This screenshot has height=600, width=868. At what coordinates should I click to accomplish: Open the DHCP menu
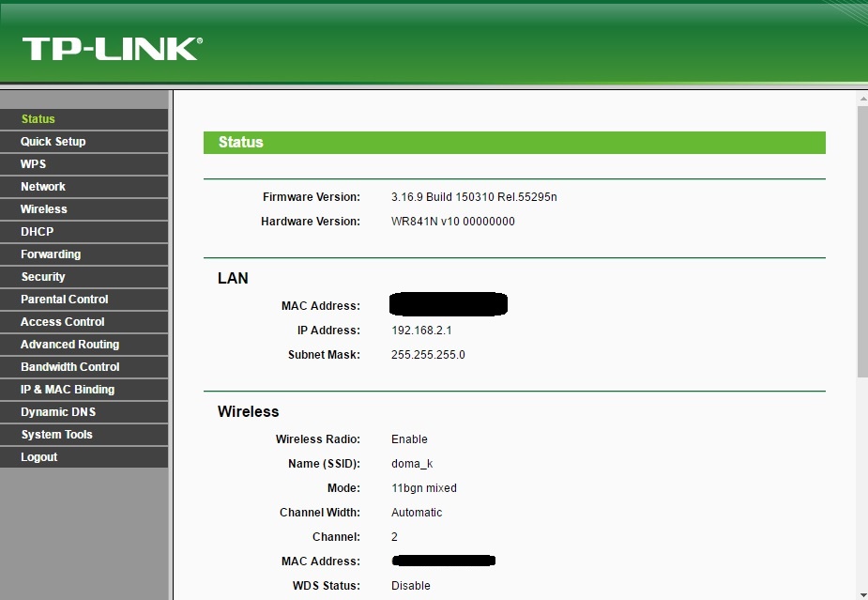coord(84,232)
